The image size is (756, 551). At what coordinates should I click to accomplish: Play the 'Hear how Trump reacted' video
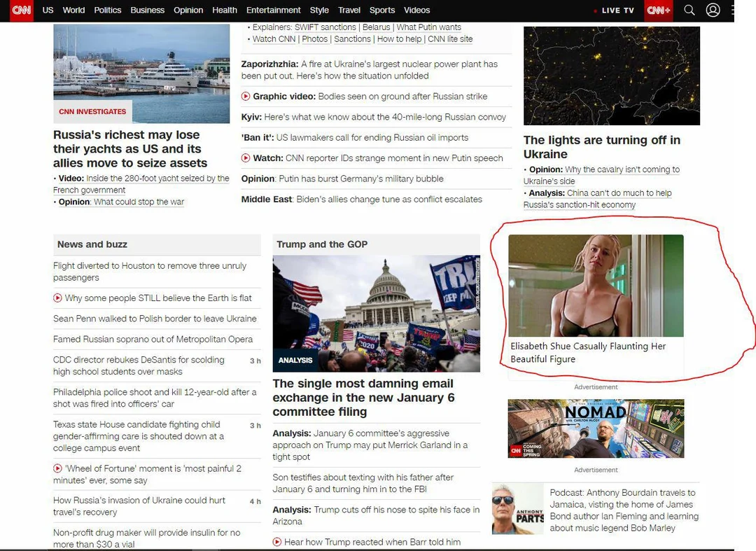point(277,542)
